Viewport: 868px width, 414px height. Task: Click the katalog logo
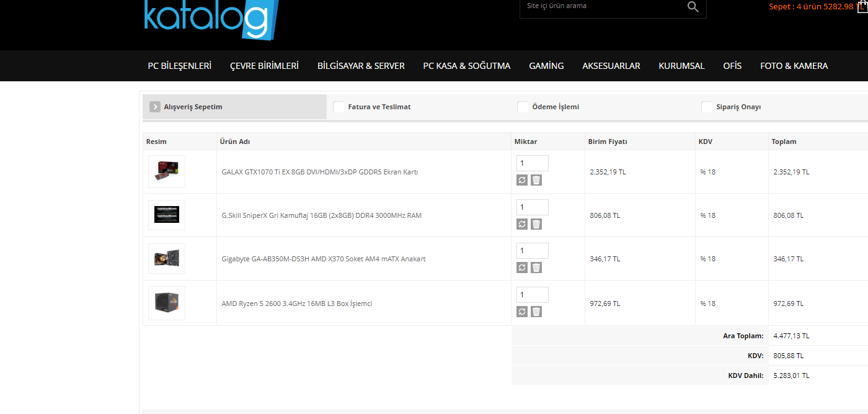coord(211,19)
